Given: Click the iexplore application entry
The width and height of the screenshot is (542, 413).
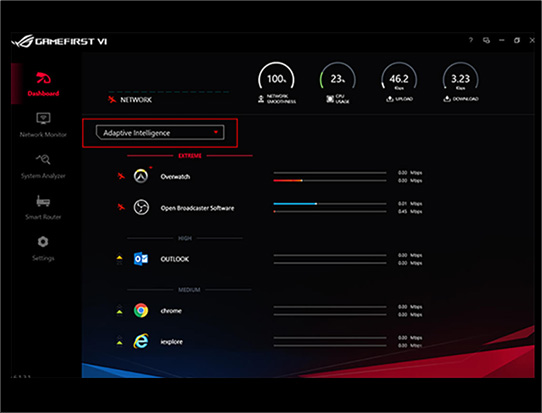Looking at the screenshot, I should [x=171, y=342].
